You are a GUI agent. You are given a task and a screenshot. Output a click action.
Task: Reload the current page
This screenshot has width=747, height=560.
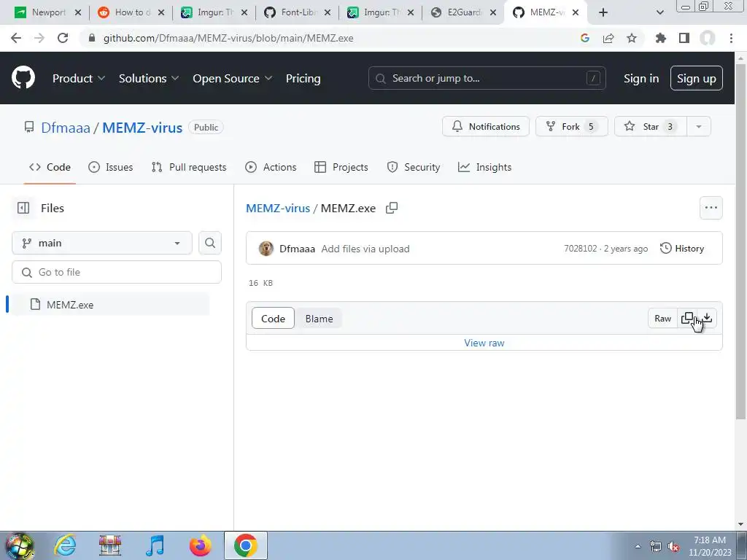63,38
